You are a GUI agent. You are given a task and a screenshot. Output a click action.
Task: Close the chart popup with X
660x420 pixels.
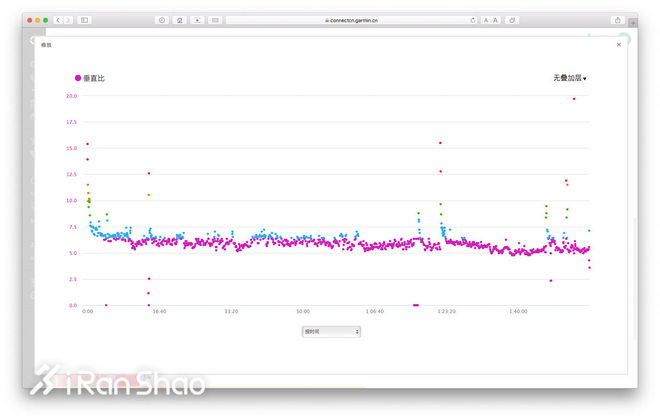coord(618,44)
